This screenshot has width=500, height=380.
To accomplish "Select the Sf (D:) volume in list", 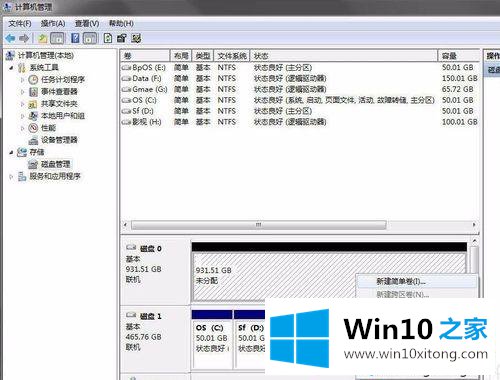I will pos(300,111).
